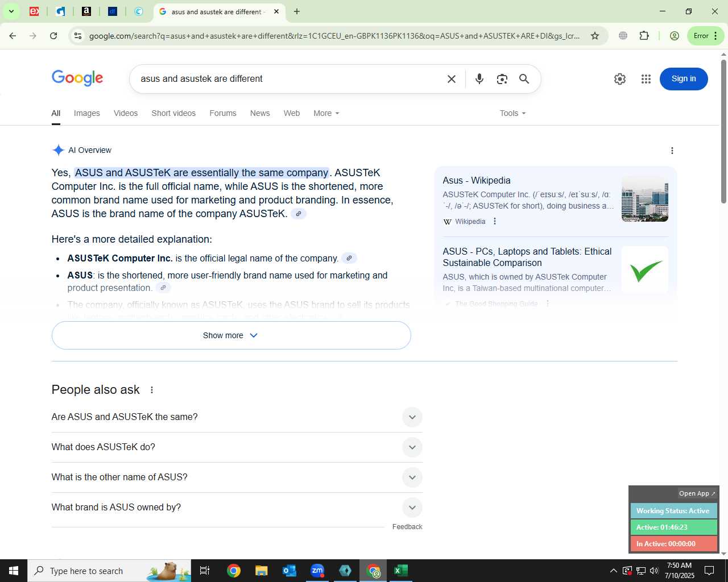Open a new Chrome tab

297,11
